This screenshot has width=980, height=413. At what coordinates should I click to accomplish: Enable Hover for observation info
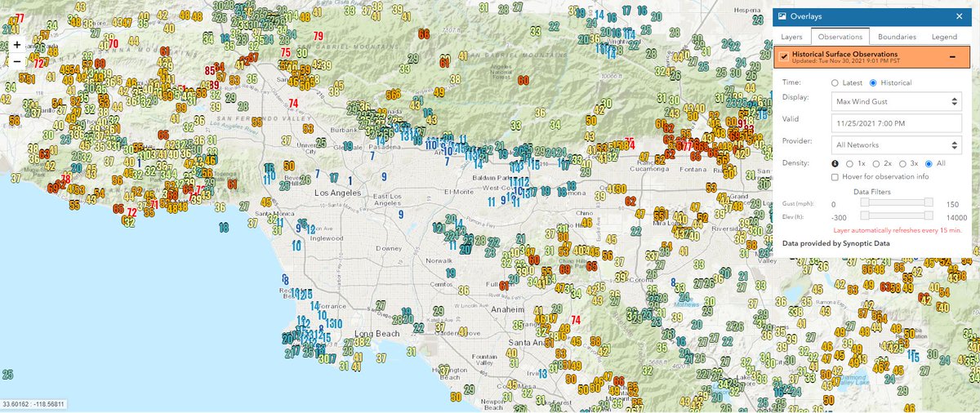point(835,177)
